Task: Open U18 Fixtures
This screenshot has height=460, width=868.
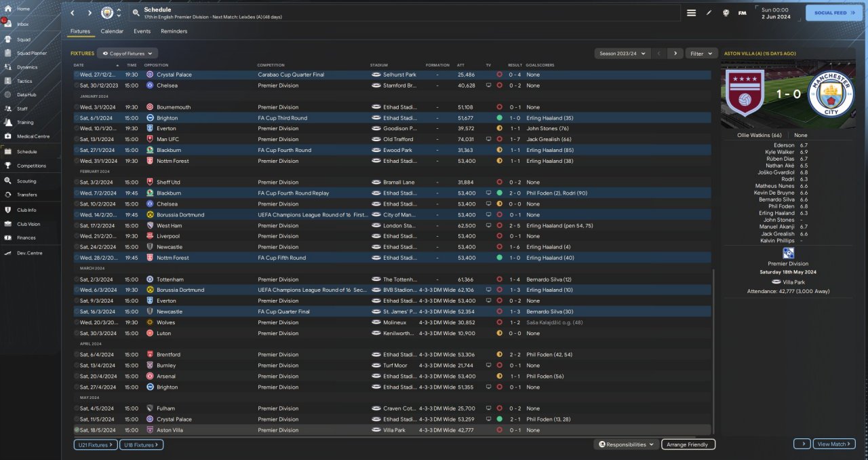Action: 141,444
